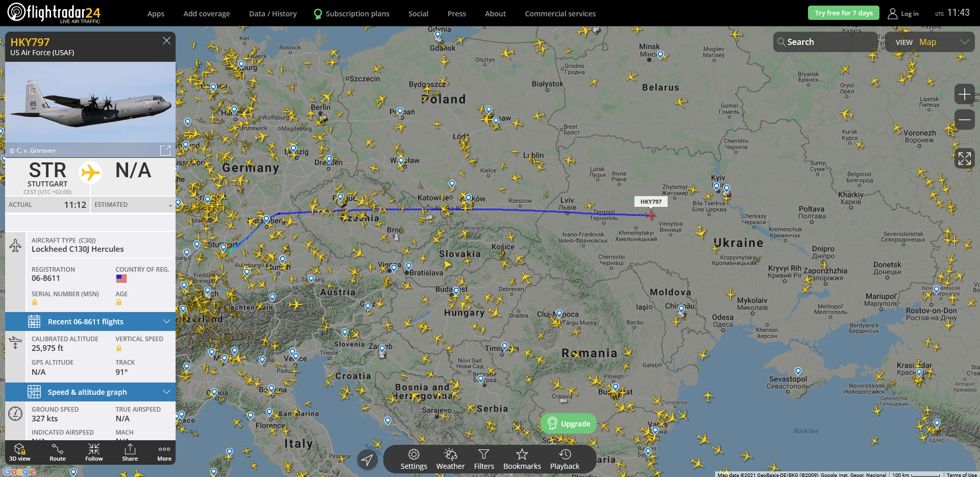Follow the selected aircraft
The height and width of the screenshot is (477, 980).
(x=94, y=452)
